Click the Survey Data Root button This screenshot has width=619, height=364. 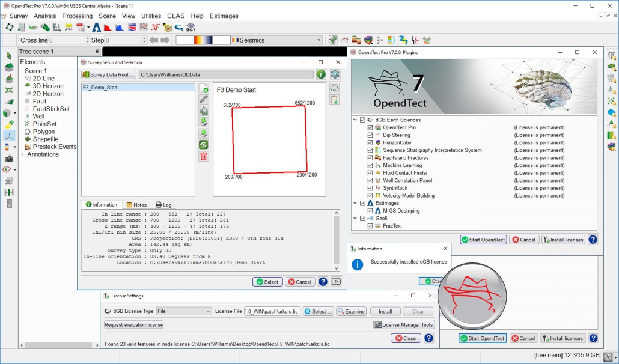pos(109,74)
